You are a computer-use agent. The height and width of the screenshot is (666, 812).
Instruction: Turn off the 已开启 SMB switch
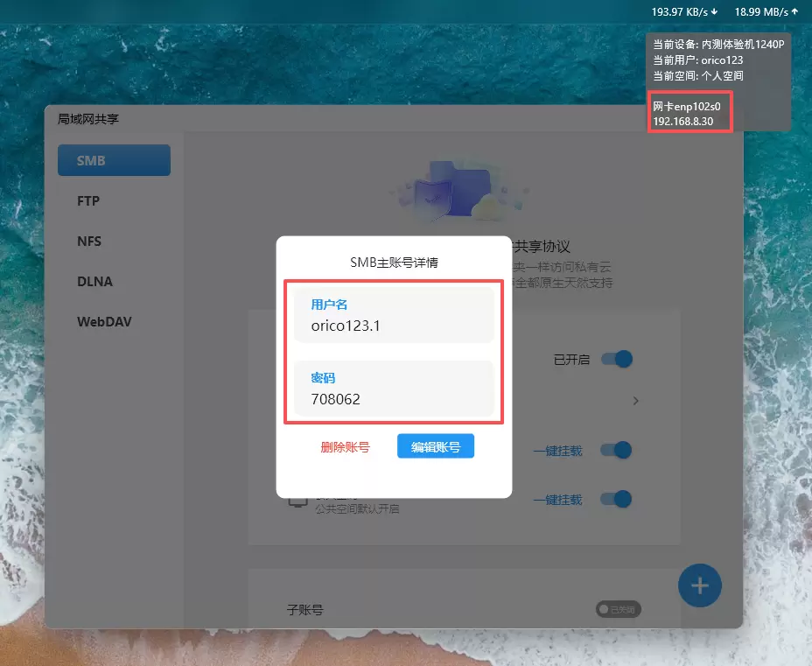616,359
